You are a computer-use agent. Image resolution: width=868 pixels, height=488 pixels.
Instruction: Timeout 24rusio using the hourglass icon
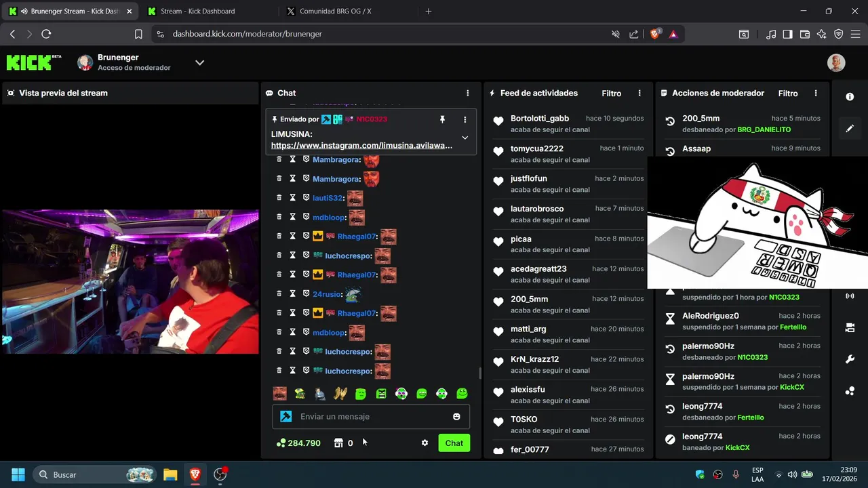click(x=292, y=294)
